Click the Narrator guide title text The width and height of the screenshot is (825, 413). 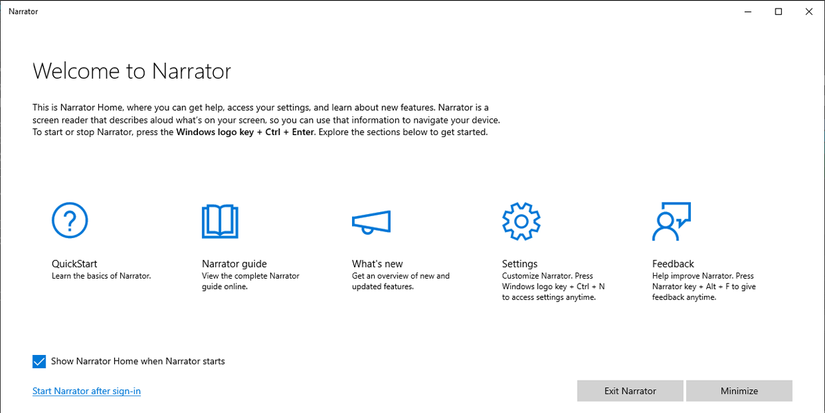coord(234,264)
